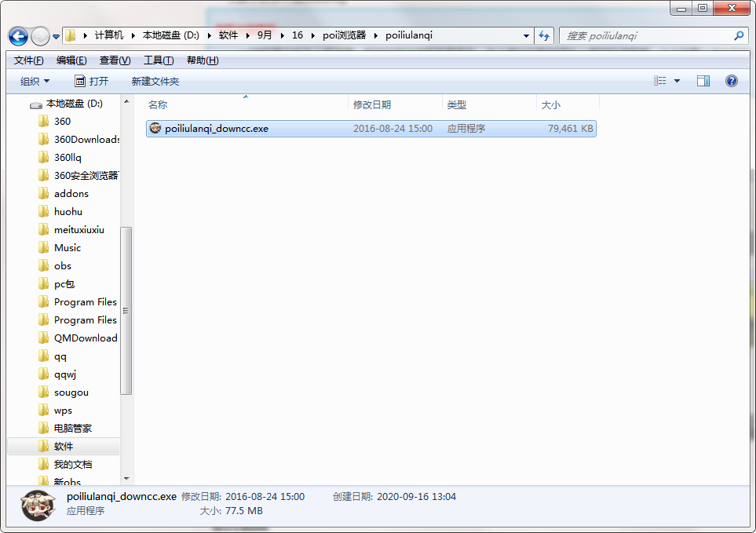The image size is (756, 533).
Task: Open the obs folder in sidebar
Action: point(63,266)
